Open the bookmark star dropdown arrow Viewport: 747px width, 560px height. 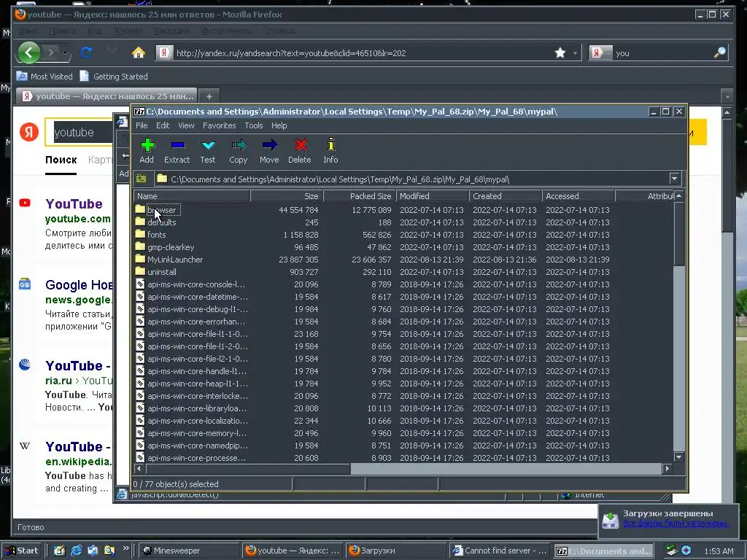[575, 53]
